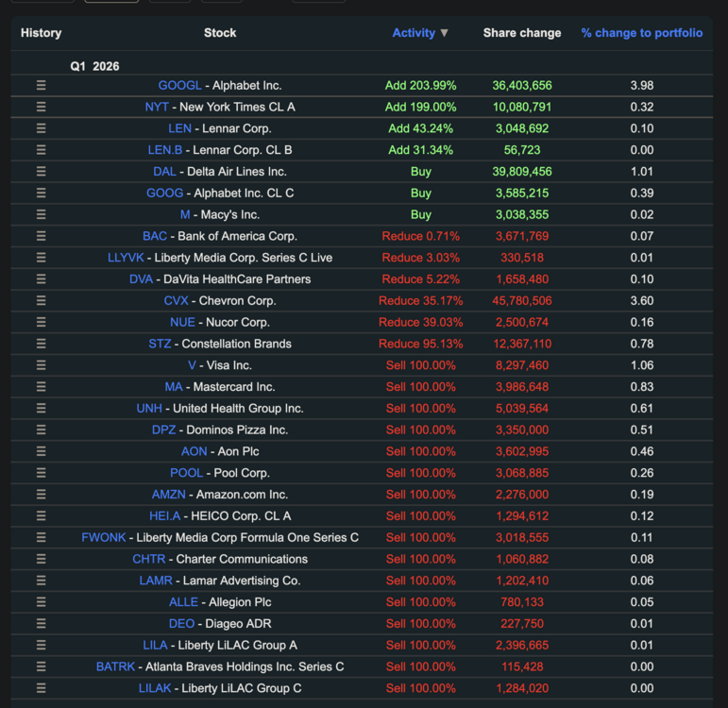Open the GOOGL ticker link
Viewport: 728px width, 708px height.
pos(179,85)
